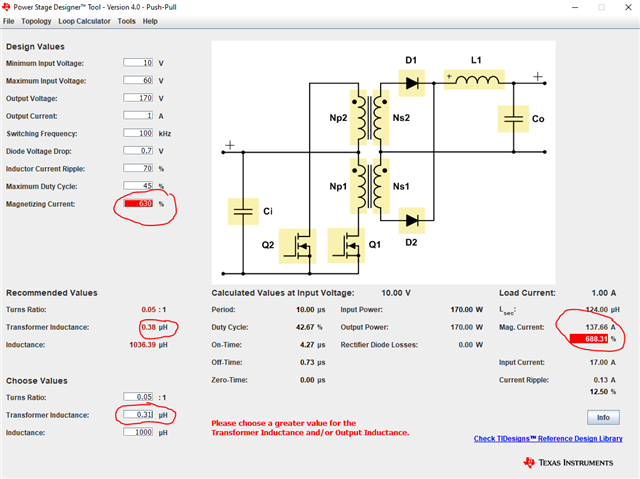
Task: Click the Maximum Input Voltage field
Action: click(x=138, y=80)
